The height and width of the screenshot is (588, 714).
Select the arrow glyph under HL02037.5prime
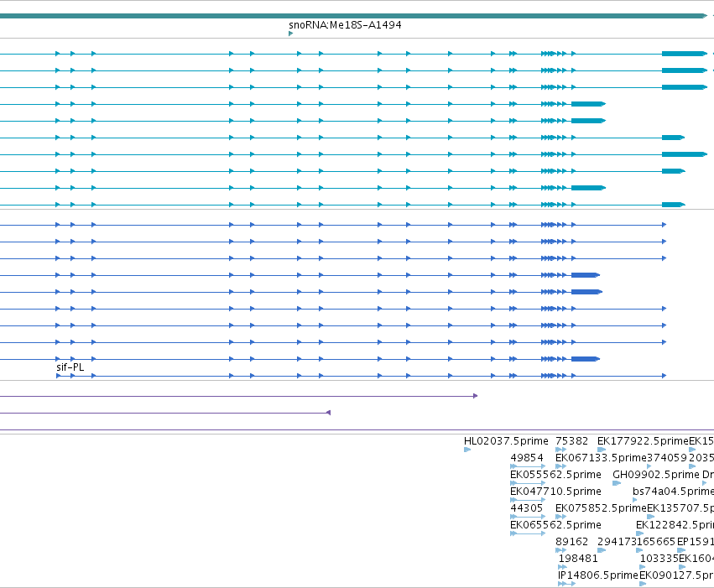pyautogui.click(x=467, y=450)
